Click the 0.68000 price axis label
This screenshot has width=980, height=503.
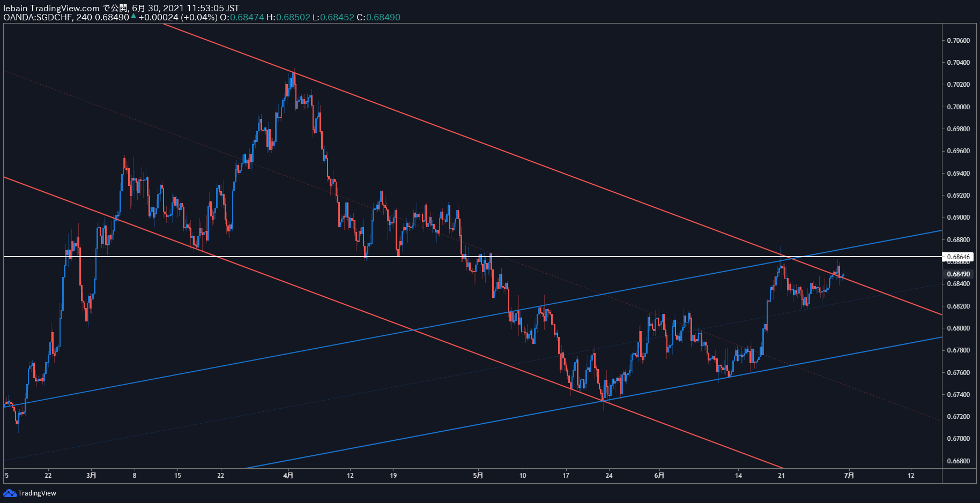[958, 328]
